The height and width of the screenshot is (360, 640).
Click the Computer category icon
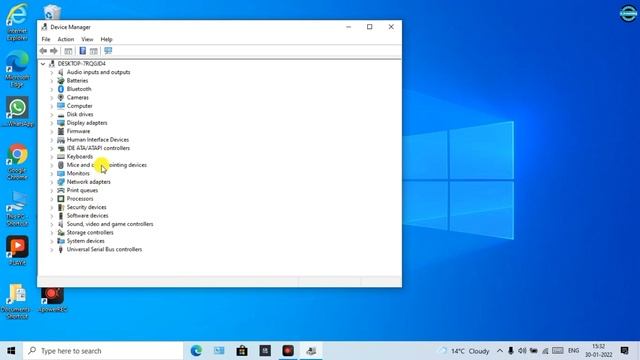tap(61, 106)
